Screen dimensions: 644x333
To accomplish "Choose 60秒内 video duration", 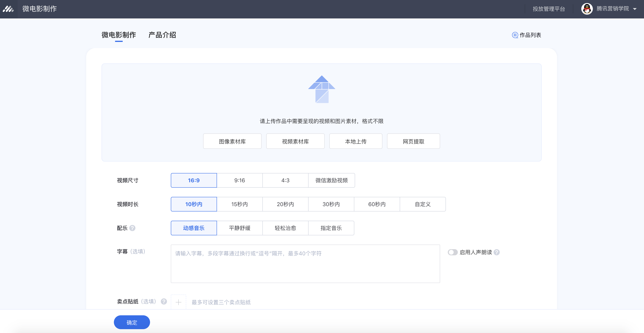I will pos(377,204).
